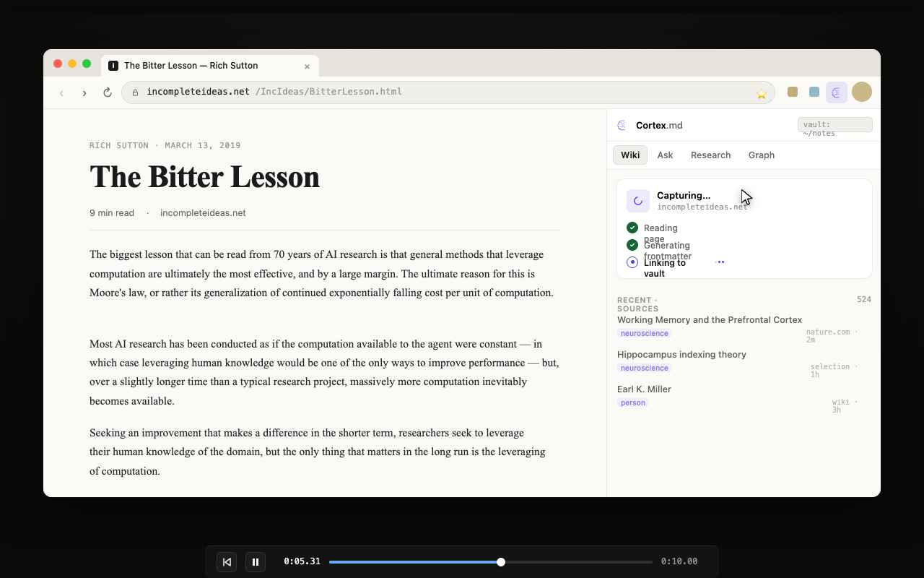This screenshot has width=924, height=578.
Task: Click the Recent Sources heading
Action: (638, 304)
